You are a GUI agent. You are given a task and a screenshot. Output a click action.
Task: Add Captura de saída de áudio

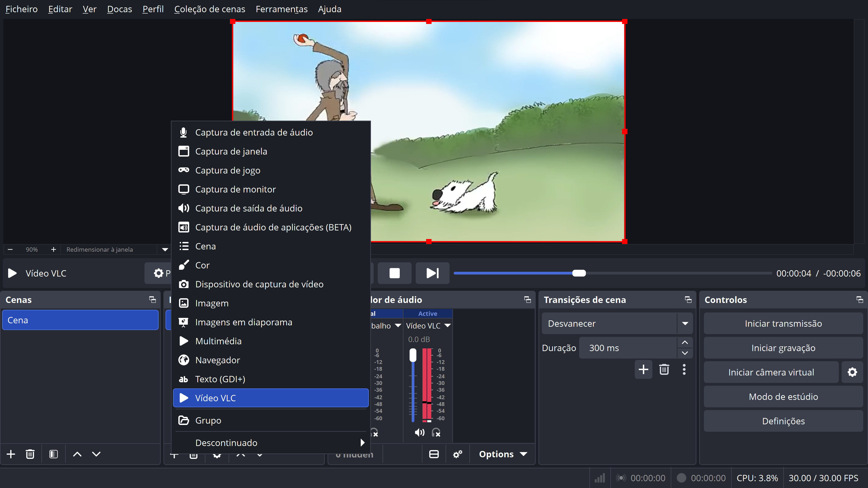(271, 209)
